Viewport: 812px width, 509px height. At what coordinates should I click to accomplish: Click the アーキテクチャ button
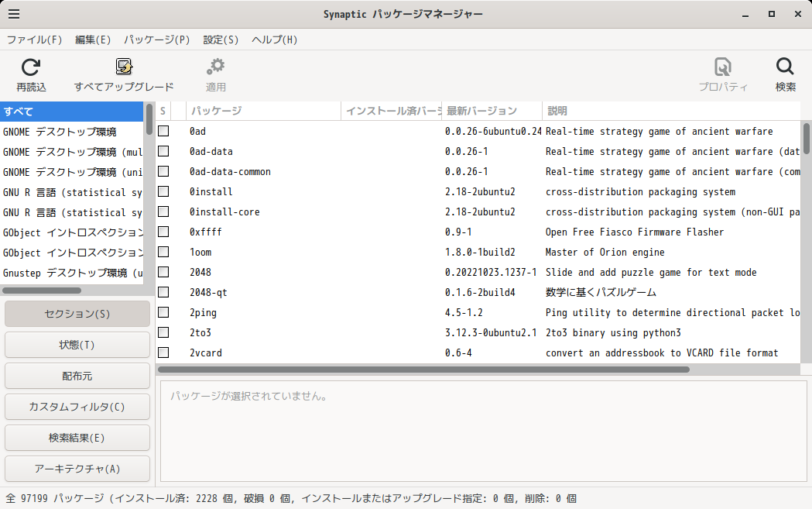[77, 468]
